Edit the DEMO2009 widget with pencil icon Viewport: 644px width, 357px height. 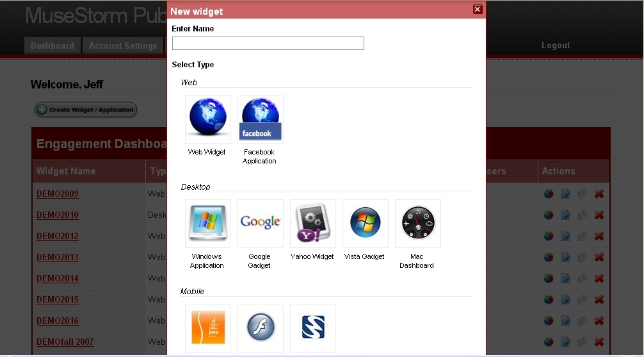coord(565,194)
